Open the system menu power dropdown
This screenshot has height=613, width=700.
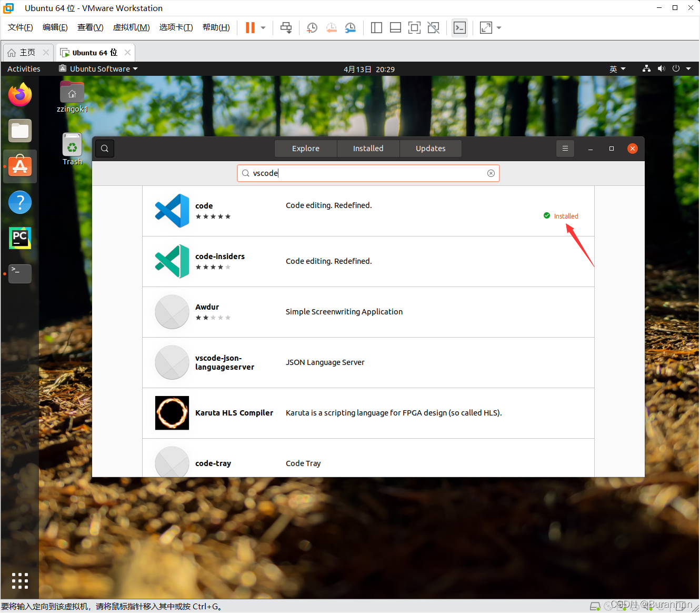(x=682, y=69)
